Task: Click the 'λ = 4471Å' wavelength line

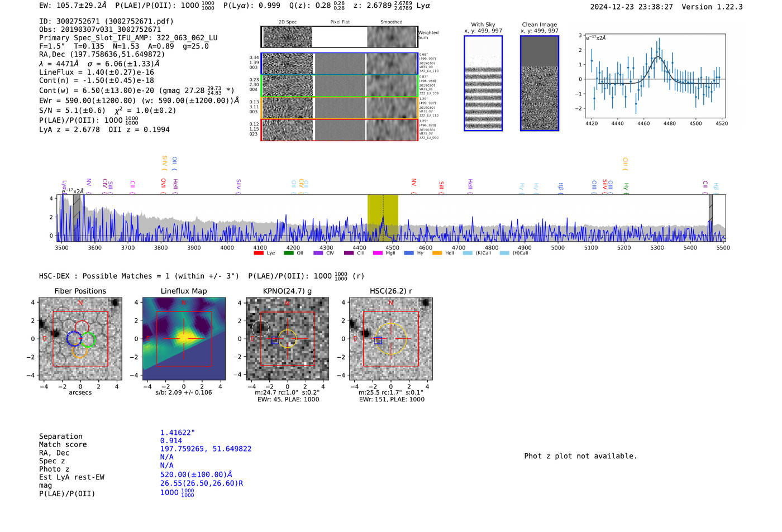Action: (59, 64)
